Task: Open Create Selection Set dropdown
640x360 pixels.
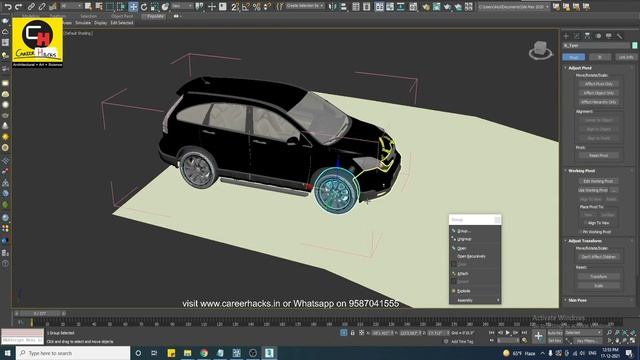Action: pyautogui.click(x=304, y=6)
